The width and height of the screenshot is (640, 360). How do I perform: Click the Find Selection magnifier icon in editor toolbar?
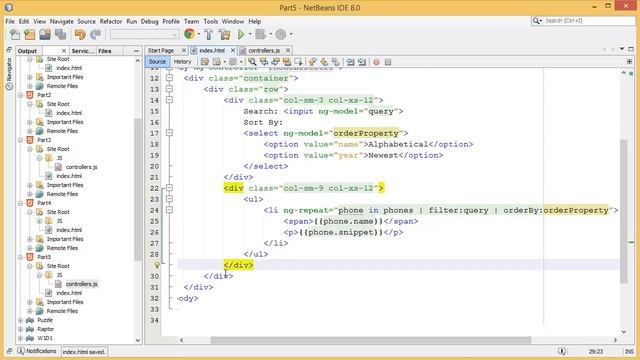252,62
